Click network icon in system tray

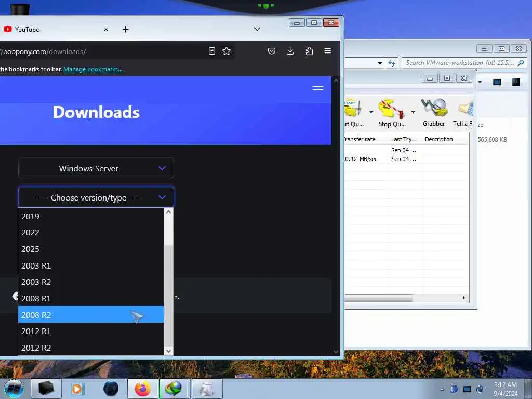point(467,389)
